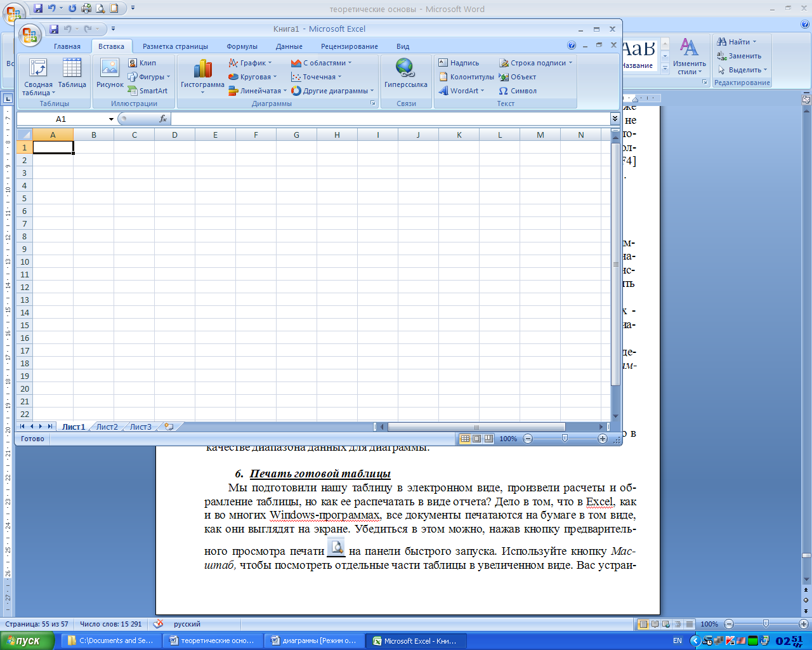Click the Word page count Страница: 55 из 57
Image resolution: width=812 pixels, height=650 pixels.
[37, 624]
